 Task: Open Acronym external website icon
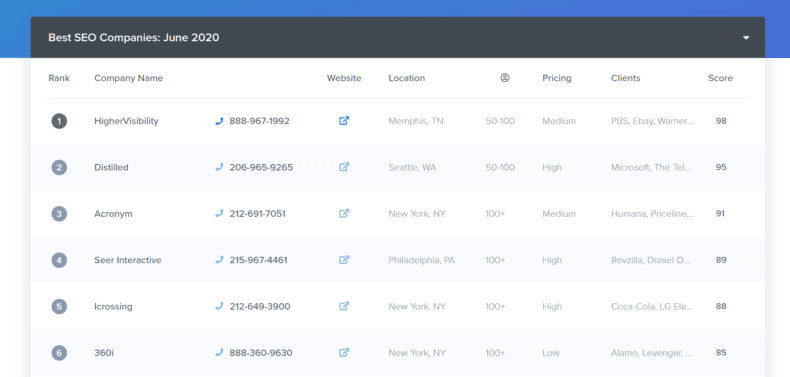[x=344, y=214]
